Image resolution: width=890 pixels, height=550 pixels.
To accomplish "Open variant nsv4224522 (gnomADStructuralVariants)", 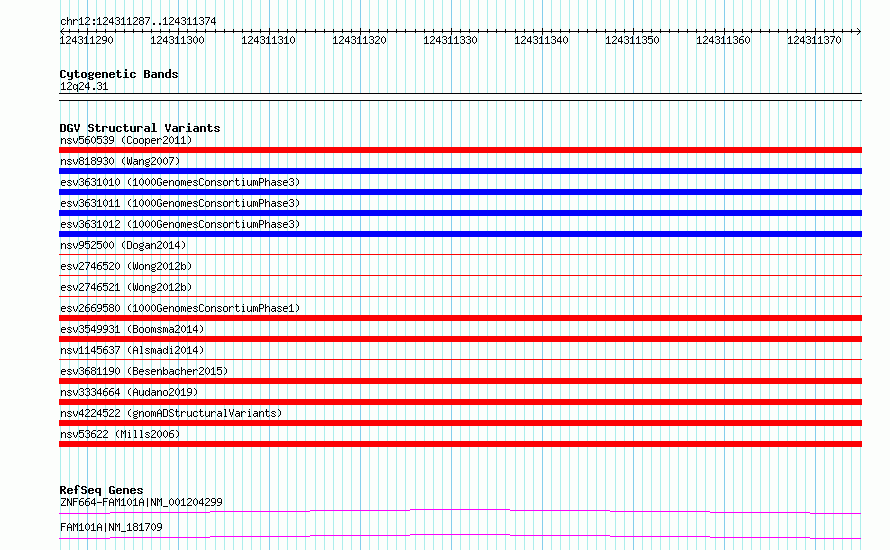I will click(x=171, y=413).
